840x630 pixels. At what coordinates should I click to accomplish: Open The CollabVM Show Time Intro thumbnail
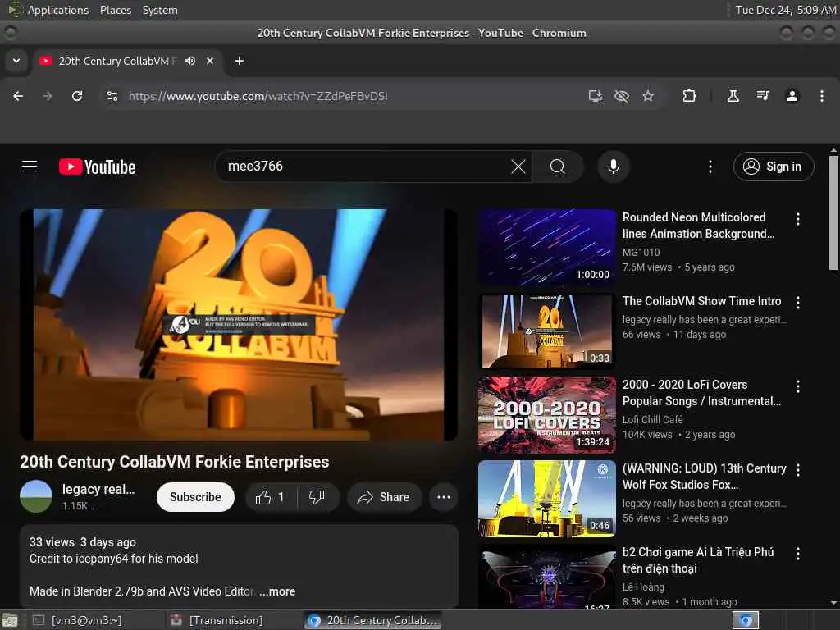tap(547, 331)
